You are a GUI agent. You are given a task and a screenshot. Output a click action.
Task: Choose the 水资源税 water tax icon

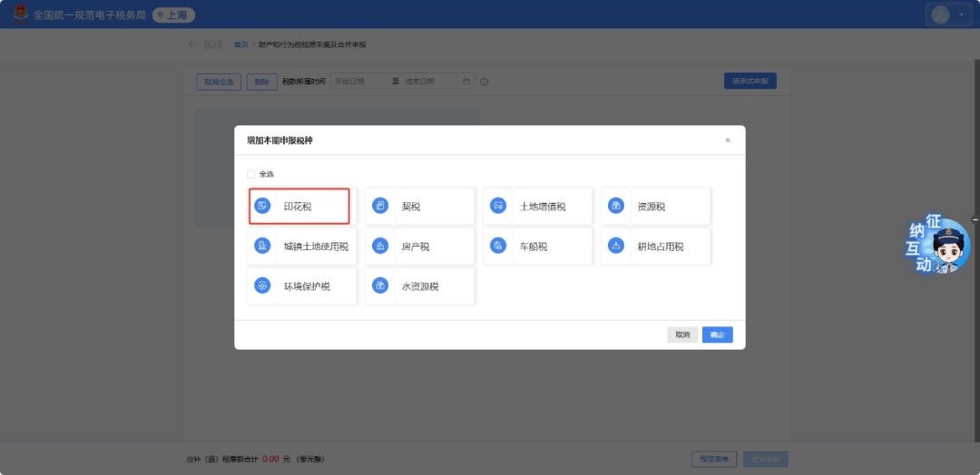pyautogui.click(x=380, y=286)
